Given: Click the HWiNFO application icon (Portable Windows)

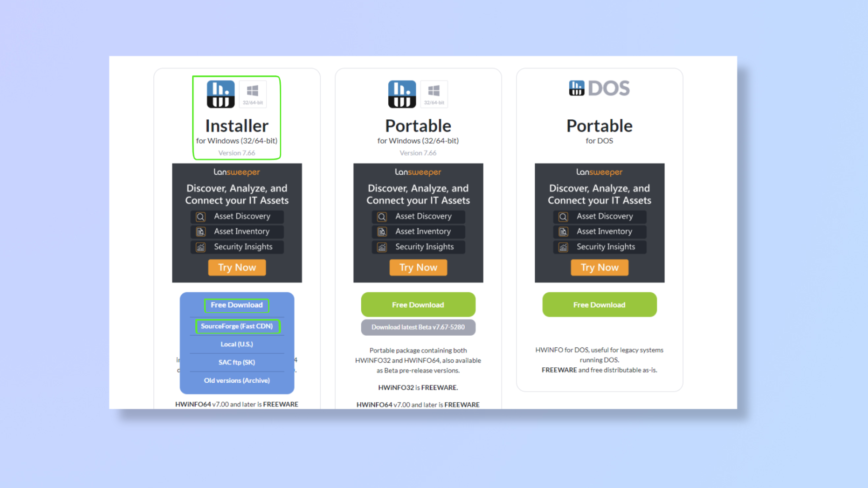Looking at the screenshot, I should pyautogui.click(x=401, y=94).
